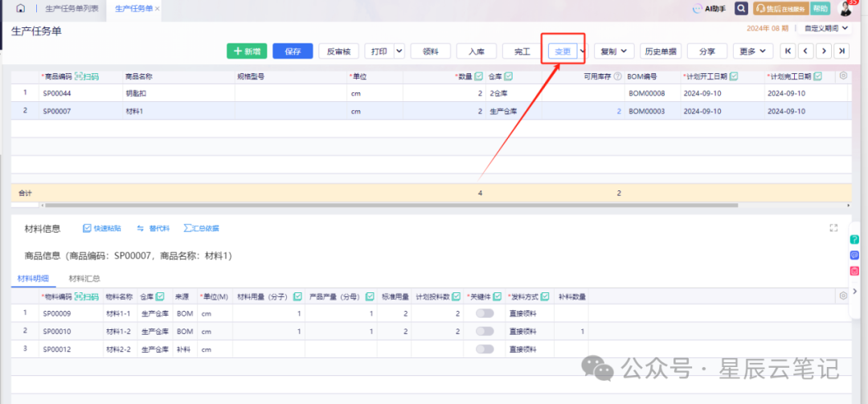Click the 领料 button

click(431, 51)
